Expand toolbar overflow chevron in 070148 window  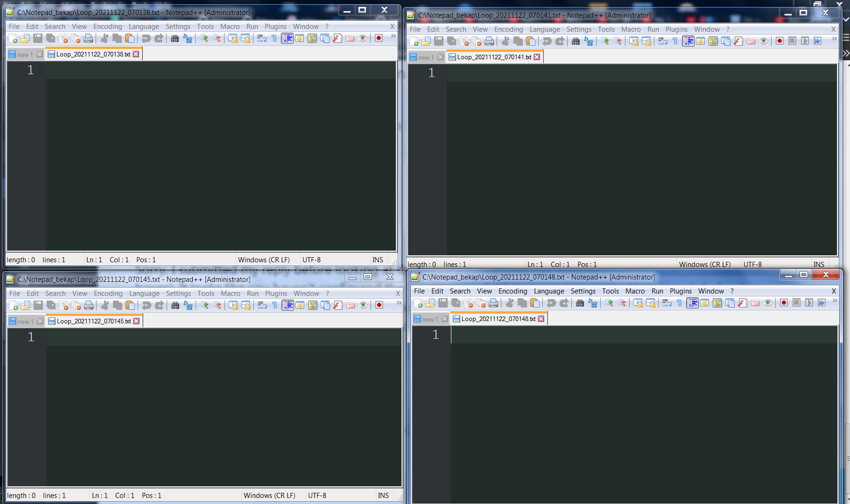pos(835,301)
